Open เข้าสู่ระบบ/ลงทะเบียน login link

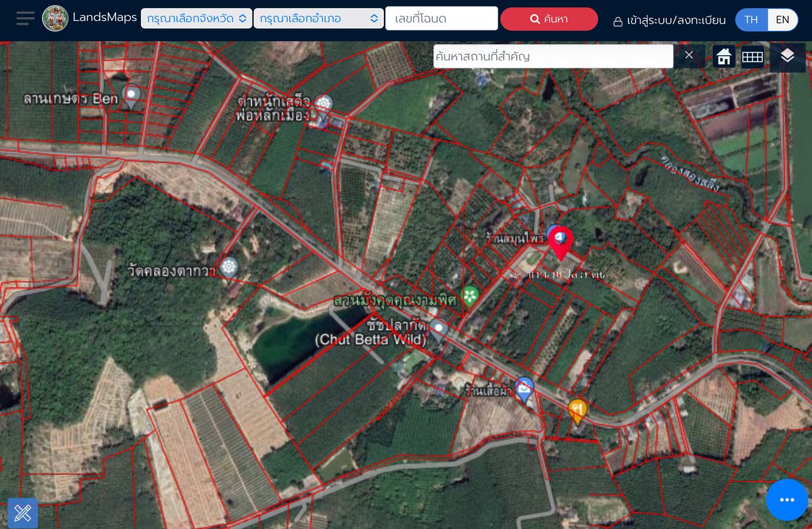click(x=669, y=20)
